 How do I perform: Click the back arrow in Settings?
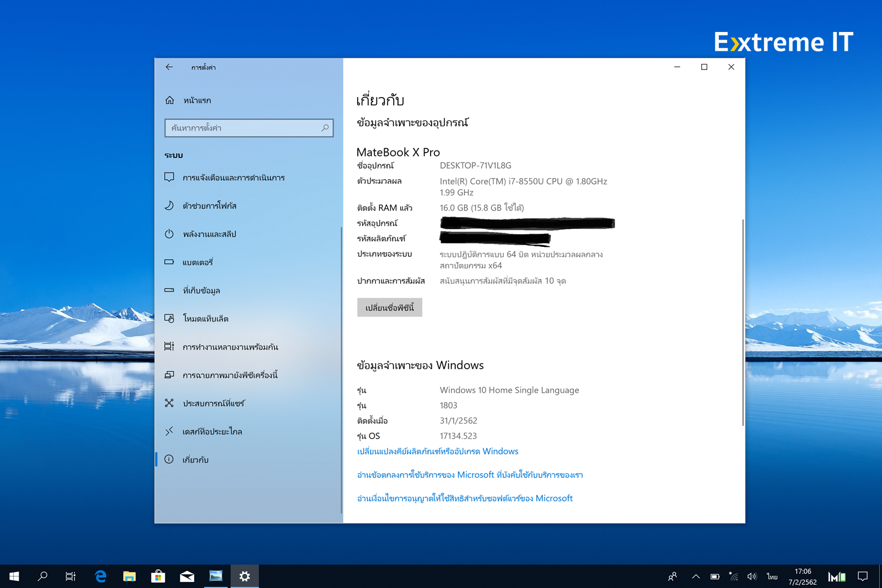pos(169,67)
